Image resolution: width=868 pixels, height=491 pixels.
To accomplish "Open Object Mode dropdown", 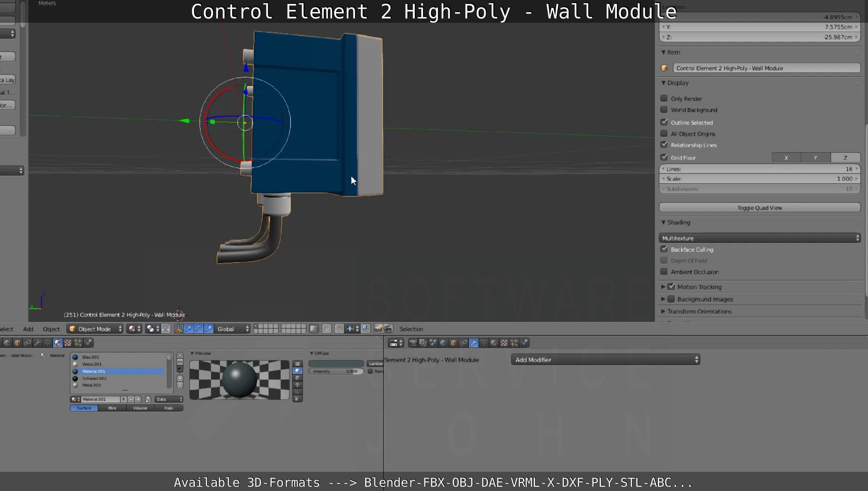I will (95, 329).
